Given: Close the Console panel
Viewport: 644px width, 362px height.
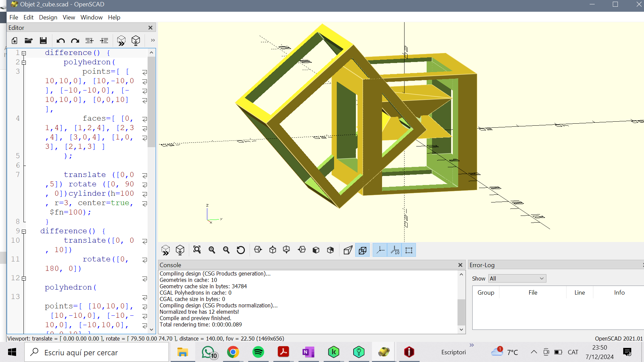Looking at the screenshot, I should click(460, 265).
